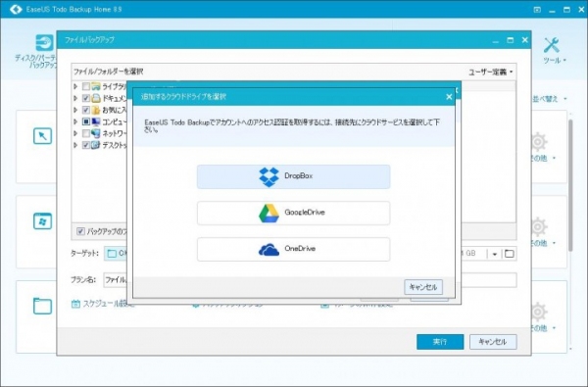Click the second task's gear settings icon
Screen dimensions: 588x387
point(539,227)
